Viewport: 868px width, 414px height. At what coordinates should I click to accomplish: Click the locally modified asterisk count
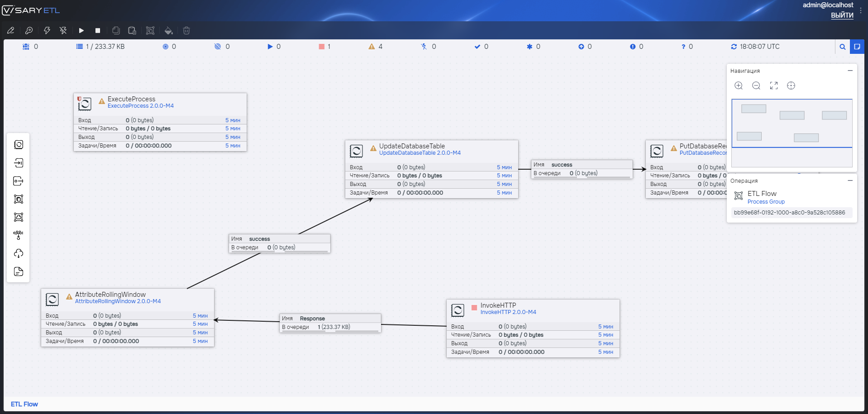(534, 47)
